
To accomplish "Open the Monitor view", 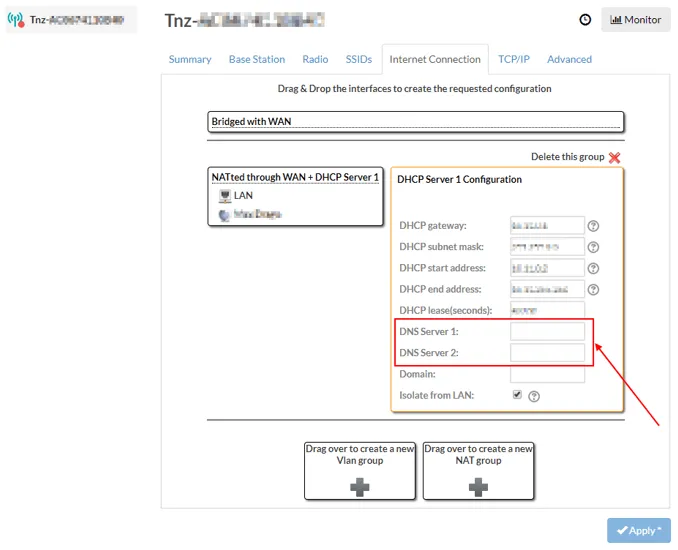I will click(x=635, y=19).
